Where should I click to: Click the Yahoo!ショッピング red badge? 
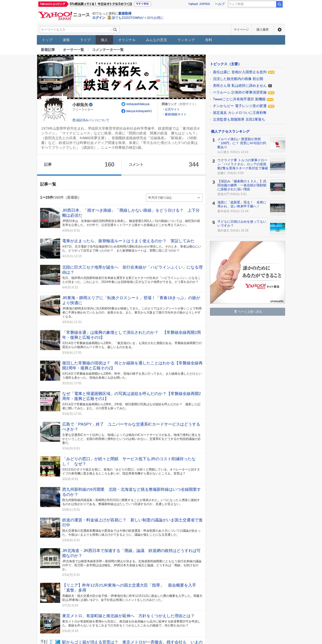click(53, 4)
